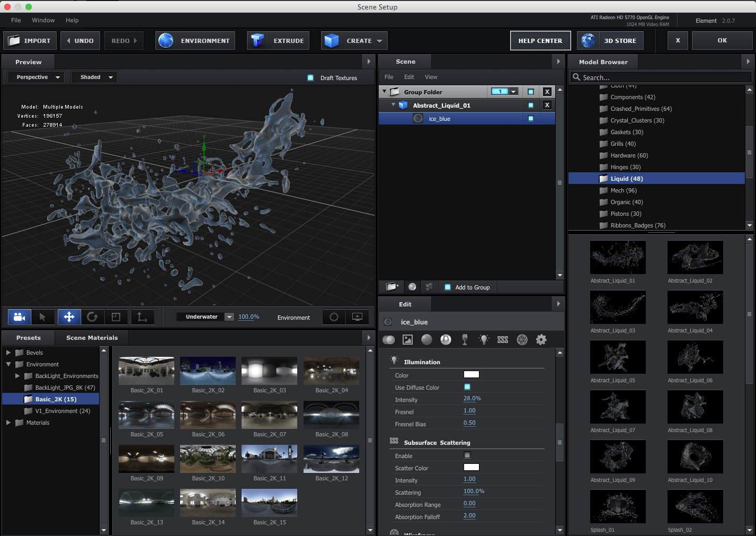The width and height of the screenshot is (756, 536).
Task: Click the Import box icon
Action: (x=14, y=41)
